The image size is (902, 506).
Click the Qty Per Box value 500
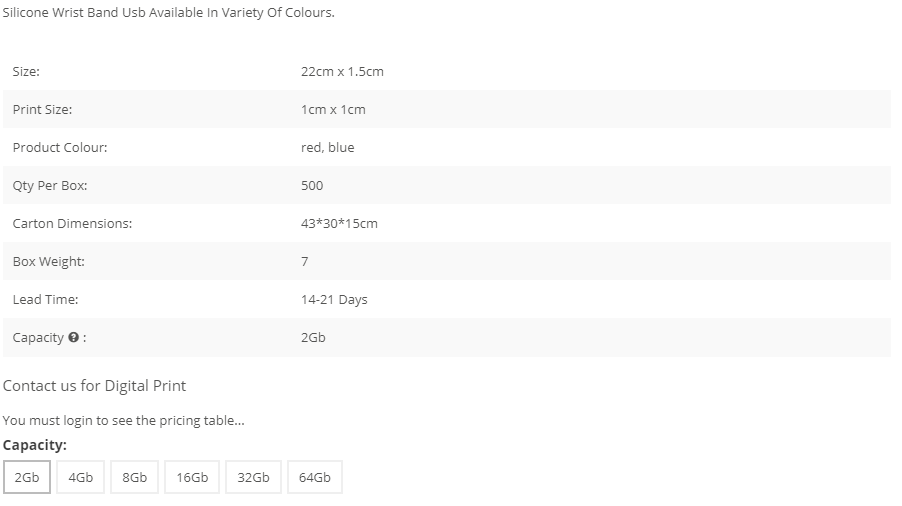[312, 186]
